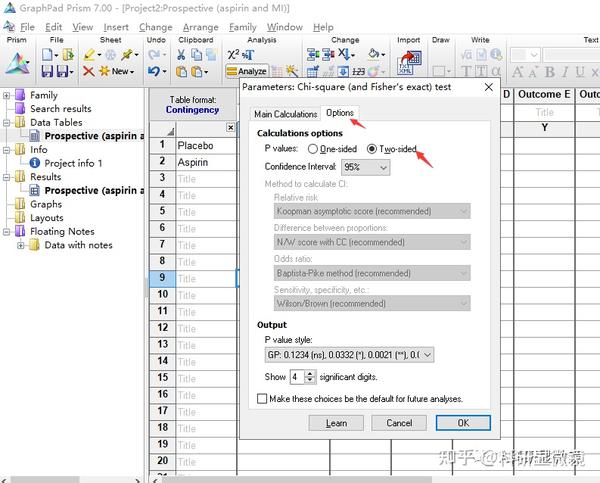Click the yellow highlighter sheet icon
This screenshot has width=600, height=483.
tap(90, 55)
